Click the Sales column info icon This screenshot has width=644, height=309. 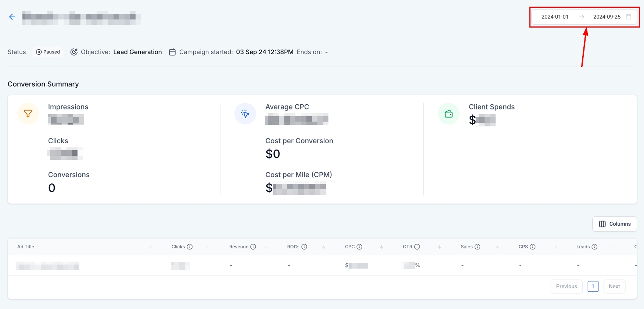[477, 247]
